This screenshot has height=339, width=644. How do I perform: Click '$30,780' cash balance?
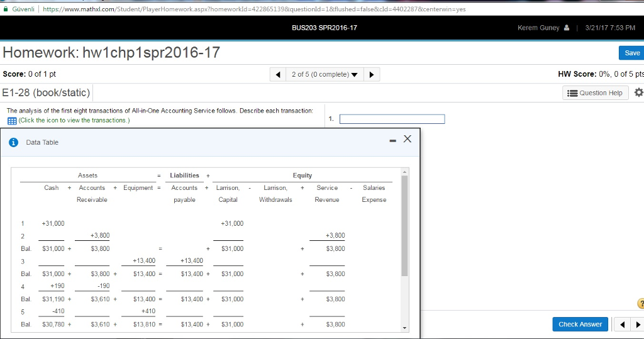tap(53, 324)
